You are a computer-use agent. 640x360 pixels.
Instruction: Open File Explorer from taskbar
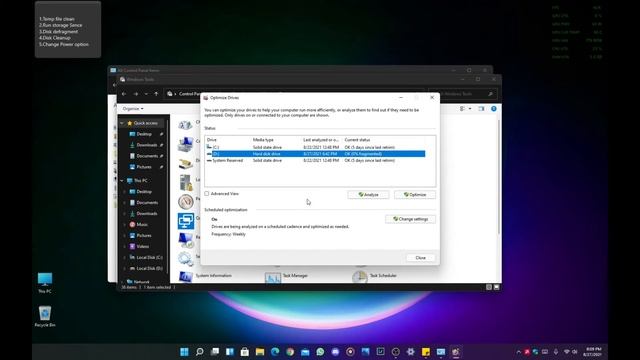pos(260,352)
